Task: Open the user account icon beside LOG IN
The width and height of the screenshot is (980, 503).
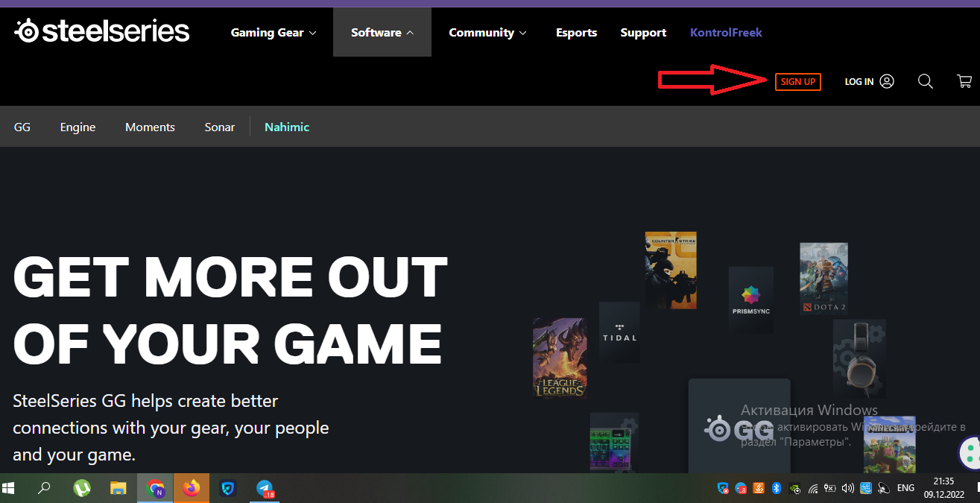Action: 887,81
